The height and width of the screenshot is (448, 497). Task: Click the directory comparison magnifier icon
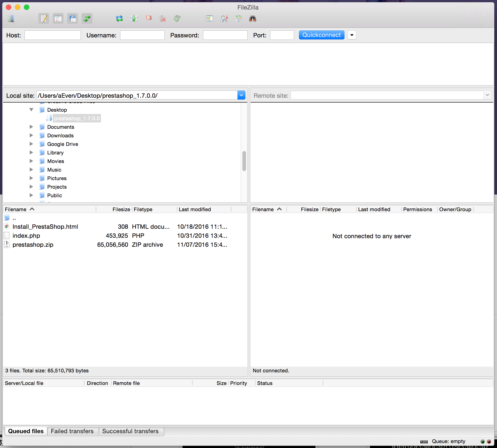pyautogui.click(x=224, y=18)
